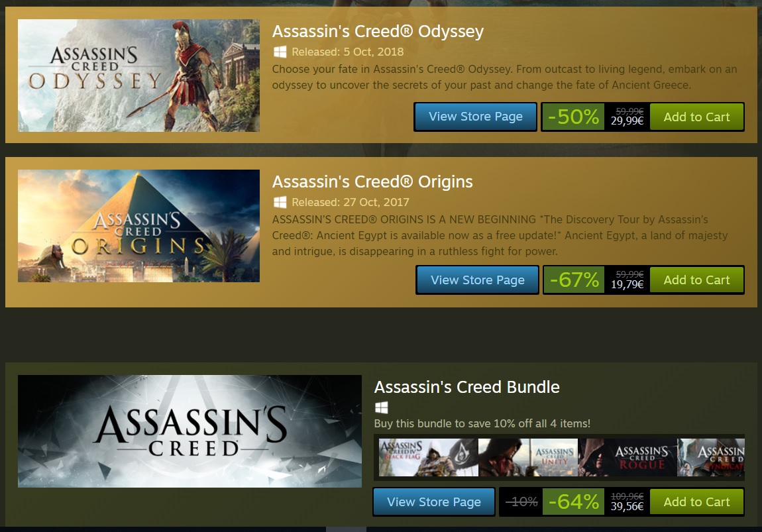Select the Assassin's Creed Rogue thumbnail in the bundle
Screen dimensions: 762x532
pos(628,456)
